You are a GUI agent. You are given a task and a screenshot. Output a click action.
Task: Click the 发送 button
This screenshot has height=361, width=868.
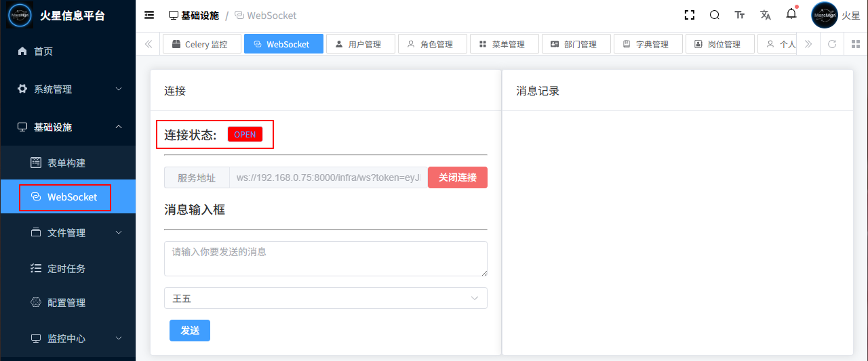(x=189, y=331)
